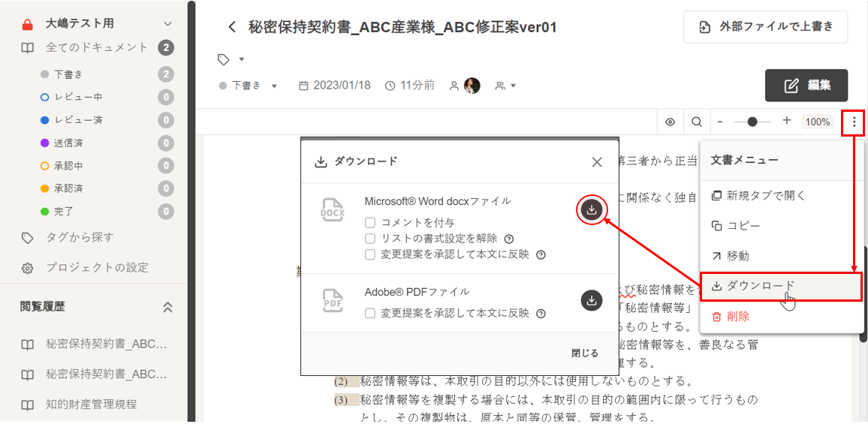Click the zoom out minus icon
Viewport: 868px width, 427px height.
(x=720, y=122)
